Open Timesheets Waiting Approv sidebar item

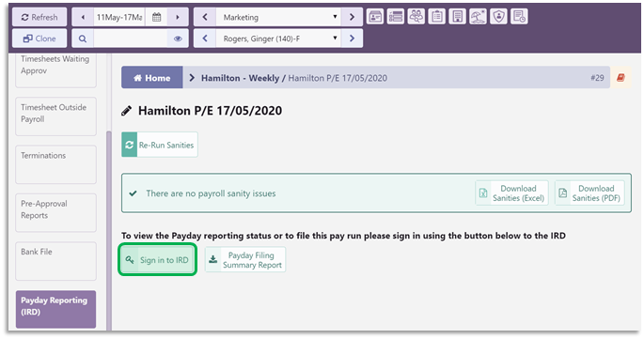point(55,69)
